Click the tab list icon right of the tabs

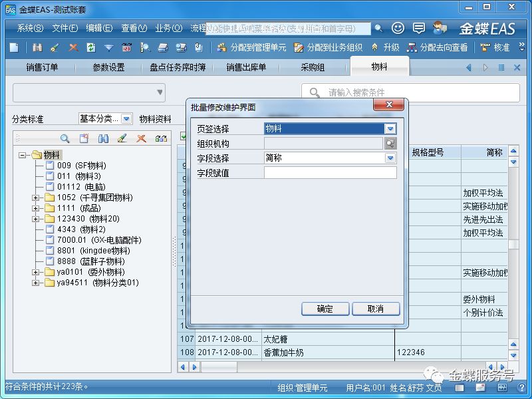(x=501, y=68)
